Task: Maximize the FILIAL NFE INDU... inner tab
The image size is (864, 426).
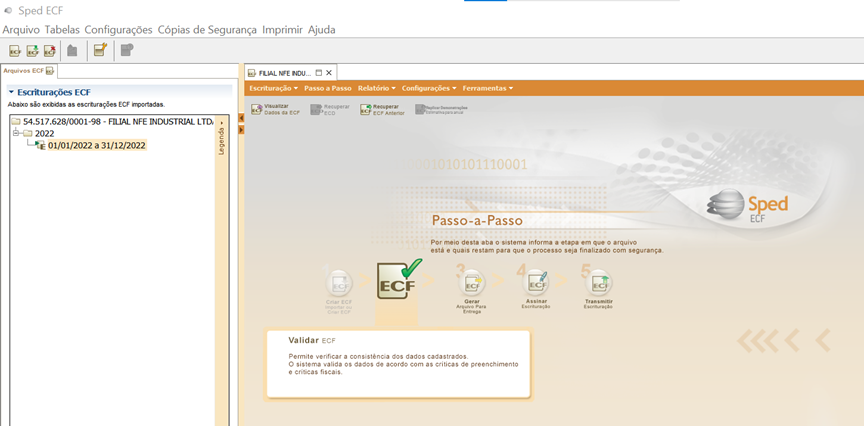Action: 318,73
